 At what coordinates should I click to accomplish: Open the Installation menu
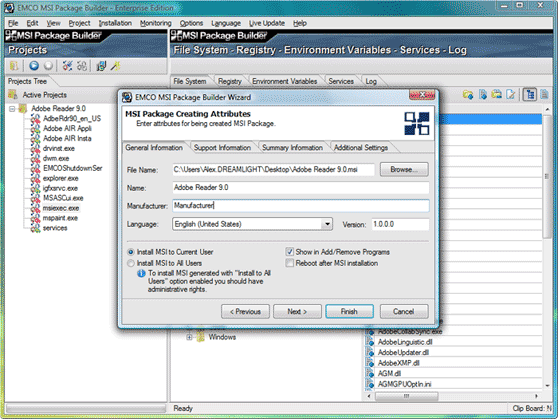pos(115,23)
